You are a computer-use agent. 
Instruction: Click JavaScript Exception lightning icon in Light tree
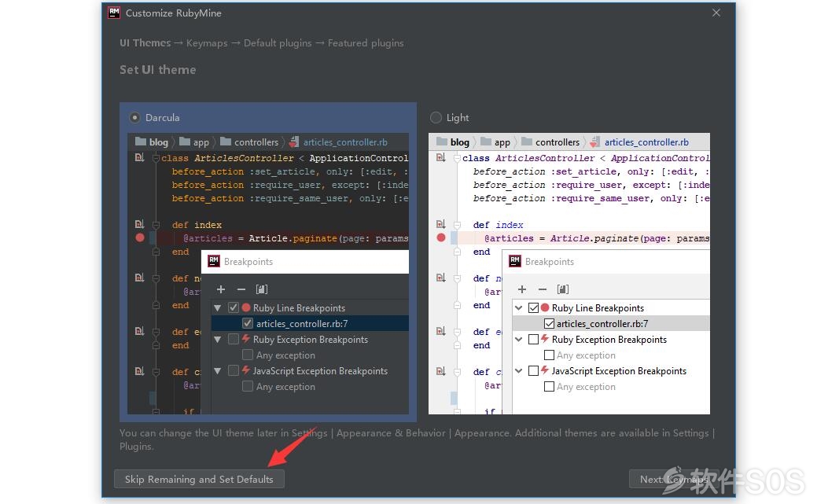(x=545, y=370)
